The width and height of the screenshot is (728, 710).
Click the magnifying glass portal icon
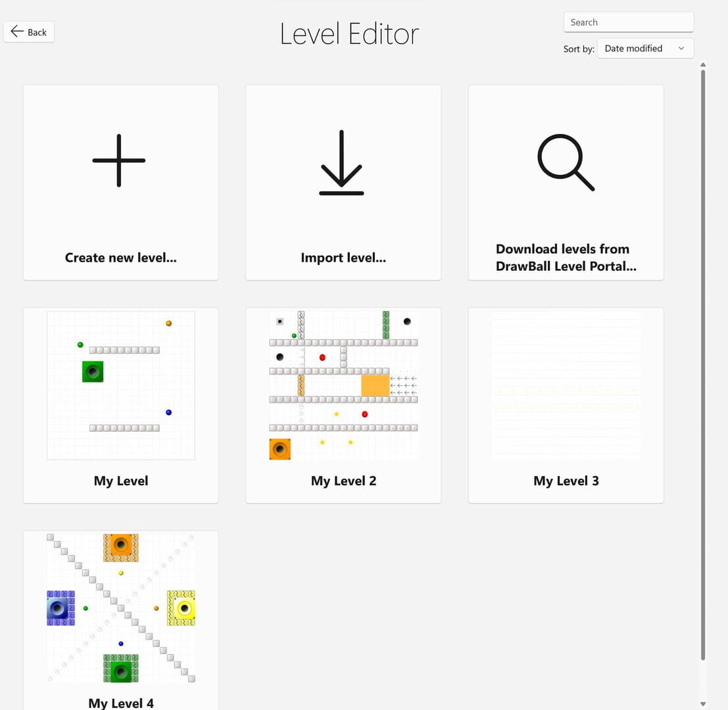(x=566, y=162)
